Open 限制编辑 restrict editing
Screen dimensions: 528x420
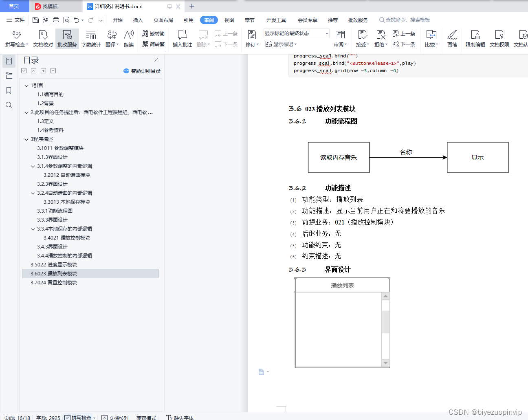[475, 39]
